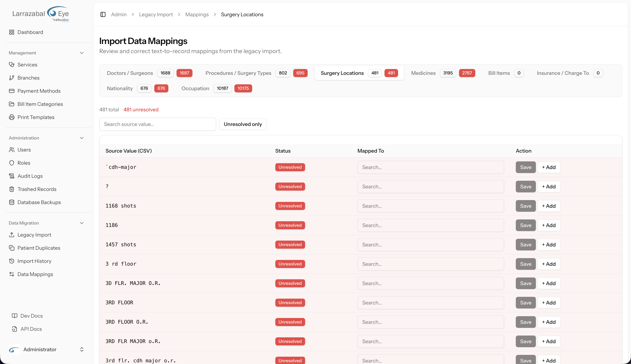Add new location for 3 rd floor
Image resolution: width=631 pixels, height=364 pixels.
(549, 264)
